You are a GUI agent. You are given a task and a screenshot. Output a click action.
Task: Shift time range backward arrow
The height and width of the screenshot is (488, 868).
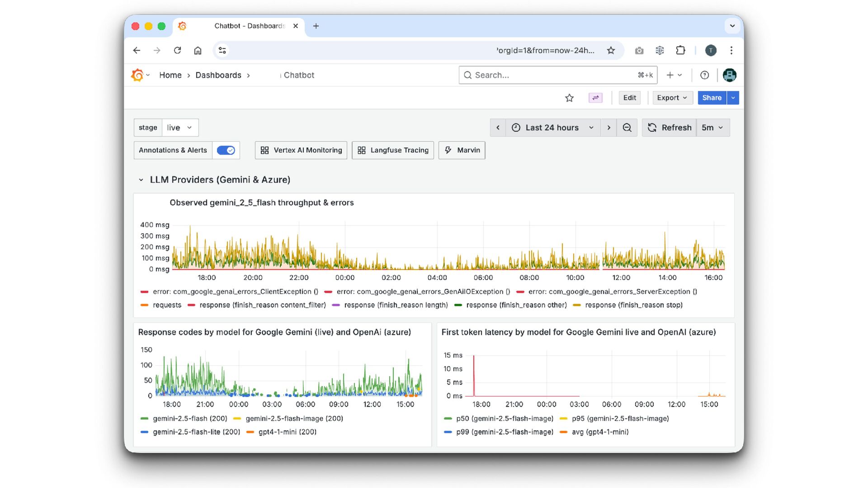click(498, 127)
